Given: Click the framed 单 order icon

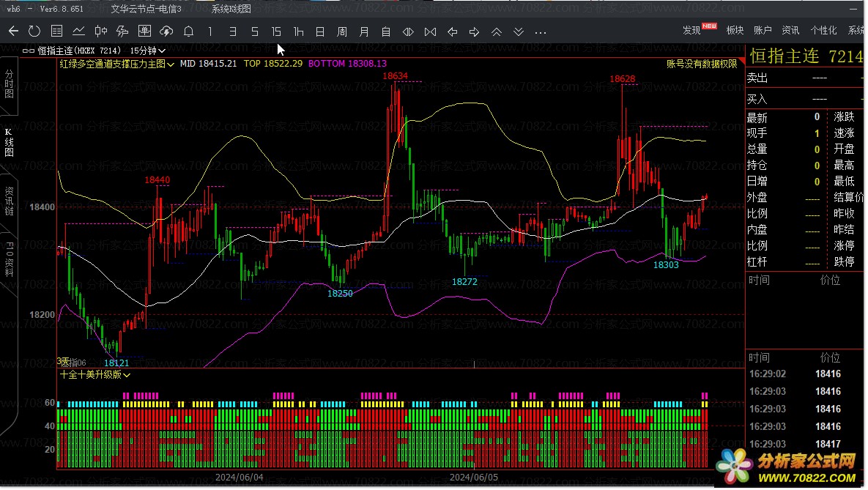Looking at the screenshot, I should point(144,31).
